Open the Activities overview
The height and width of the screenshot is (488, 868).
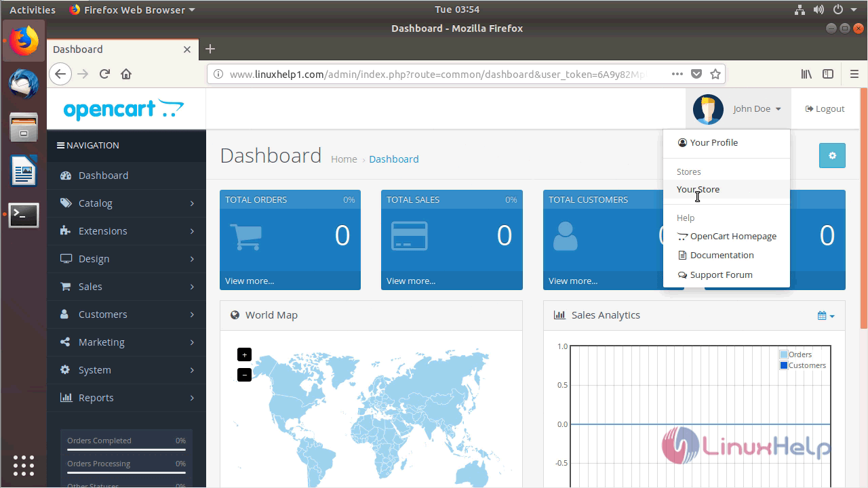point(32,9)
